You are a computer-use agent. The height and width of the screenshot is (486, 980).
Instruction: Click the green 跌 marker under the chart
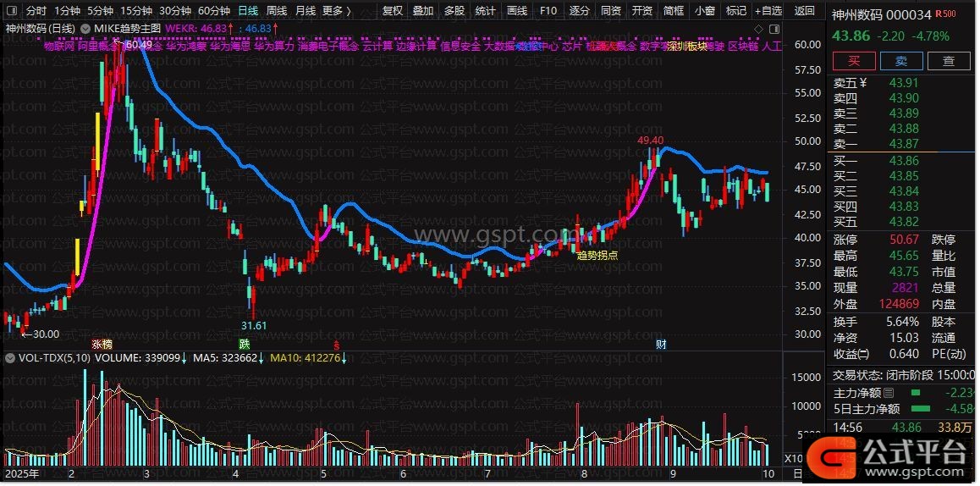click(x=245, y=345)
